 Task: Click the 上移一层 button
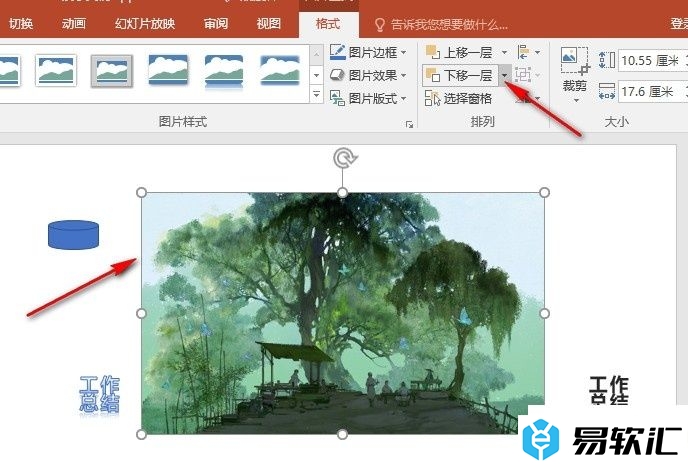(x=459, y=53)
